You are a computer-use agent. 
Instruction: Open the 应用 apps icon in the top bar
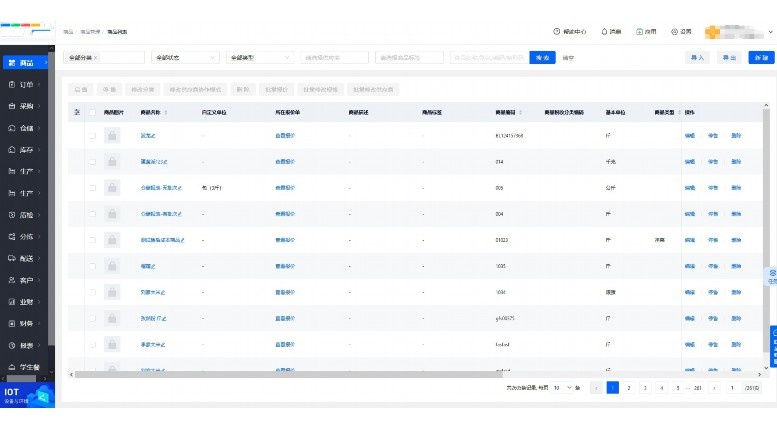click(x=639, y=31)
